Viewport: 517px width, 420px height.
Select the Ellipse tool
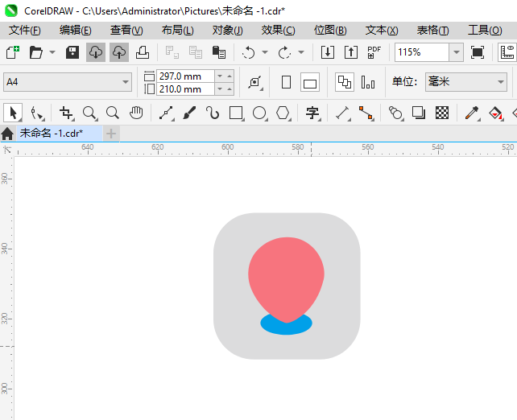(x=260, y=113)
